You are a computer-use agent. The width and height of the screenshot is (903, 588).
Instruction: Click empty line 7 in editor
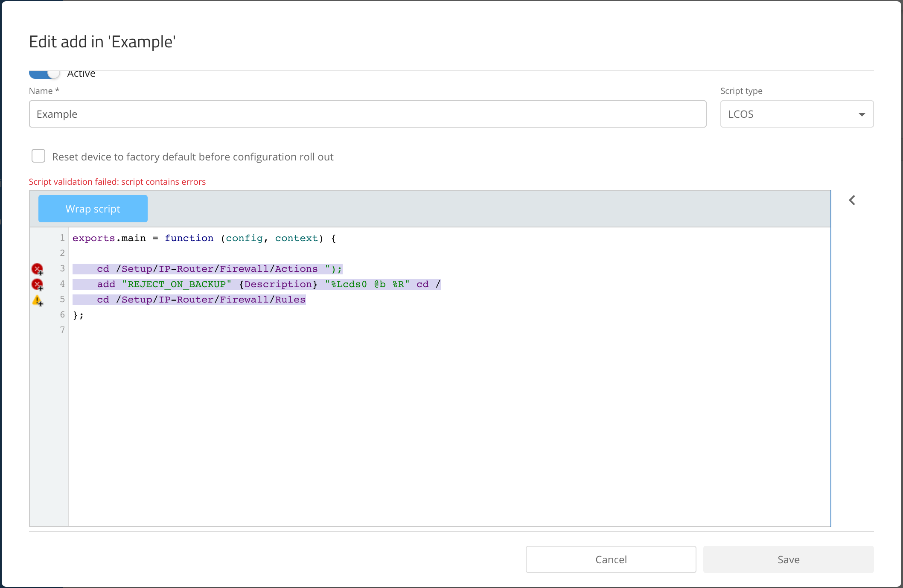(x=256, y=330)
